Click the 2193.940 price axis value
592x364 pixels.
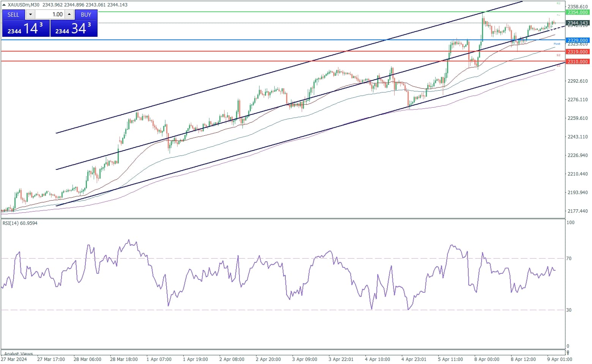(x=578, y=193)
